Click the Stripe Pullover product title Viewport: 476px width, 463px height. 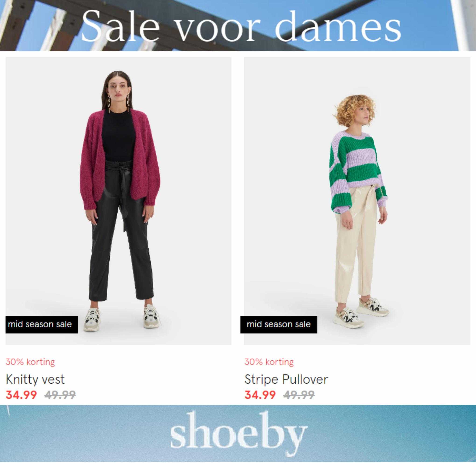pos(286,379)
